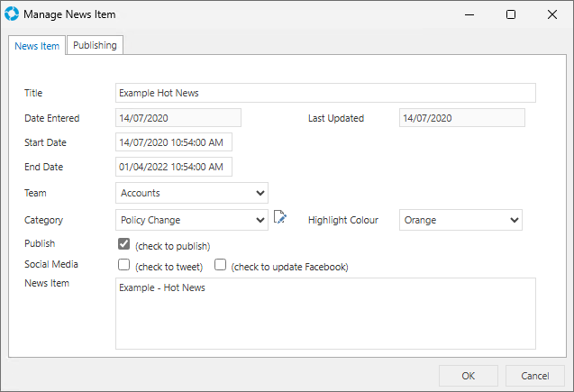Screen dimensions: 574x392
Task: Click the edit category pencil icon
Action: click(x=279, y=217)
